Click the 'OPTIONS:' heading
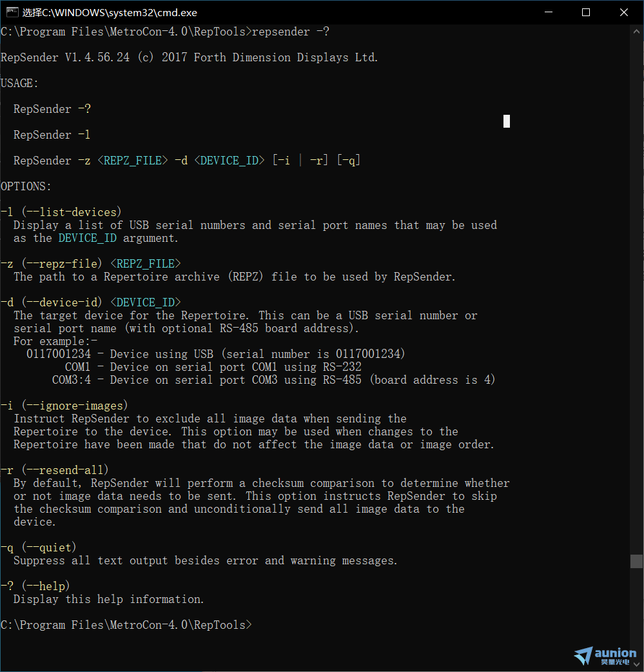Screen dimensions: 644x672 (26, 186)
